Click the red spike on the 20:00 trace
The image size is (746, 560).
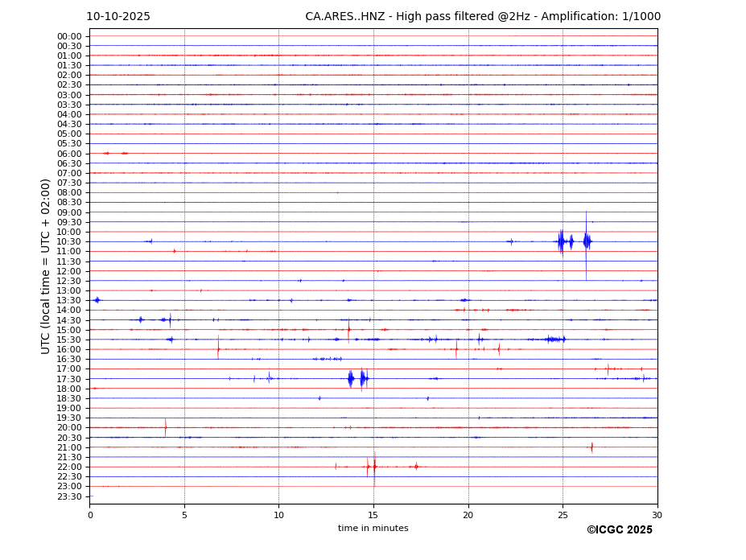(166, 427)
